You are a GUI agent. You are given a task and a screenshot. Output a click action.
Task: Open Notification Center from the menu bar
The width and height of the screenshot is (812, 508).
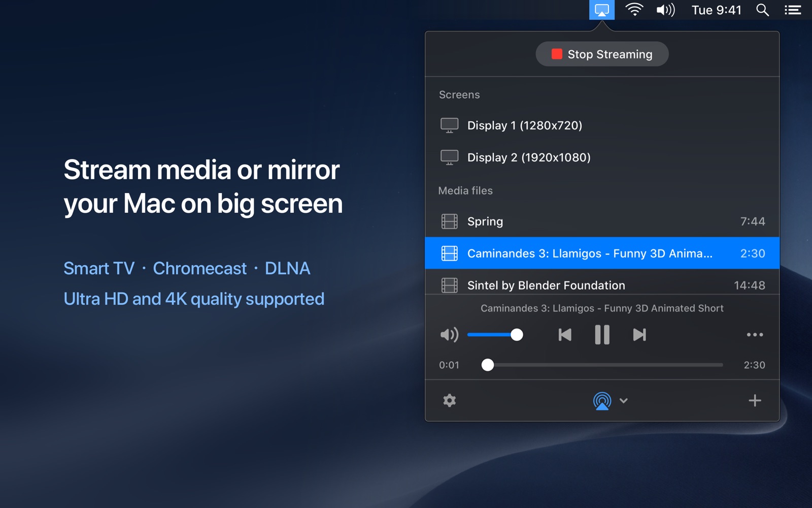(792, 9)
